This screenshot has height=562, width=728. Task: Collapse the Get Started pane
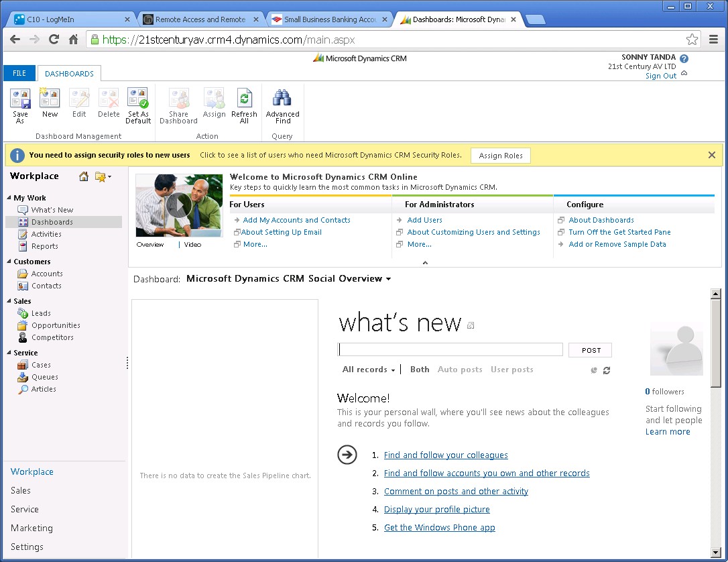(425, 263)
